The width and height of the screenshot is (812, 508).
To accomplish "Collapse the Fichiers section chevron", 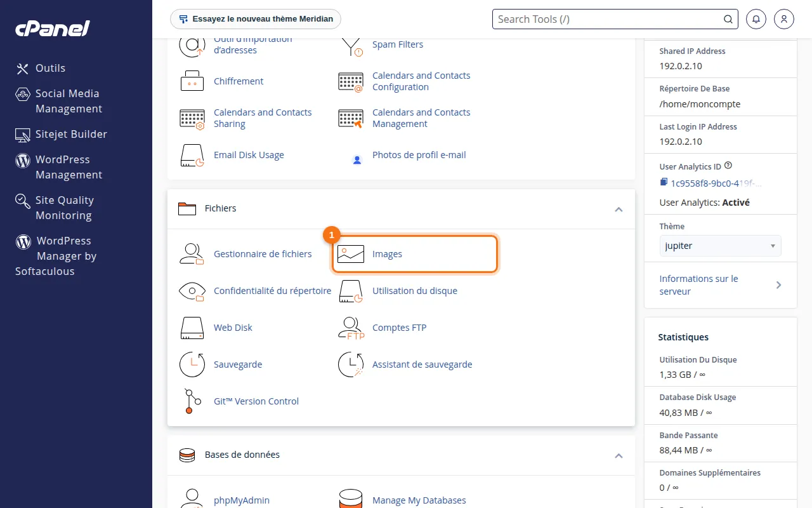I will [x=619, y=209].
